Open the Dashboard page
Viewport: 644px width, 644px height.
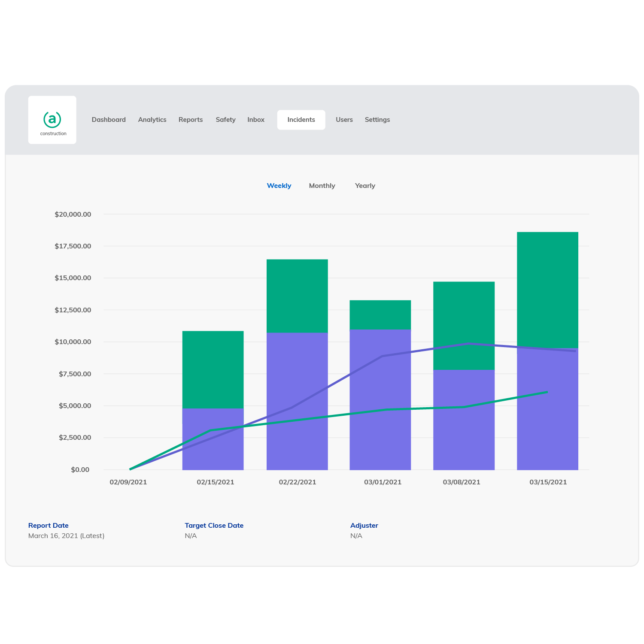coord(109,120)
